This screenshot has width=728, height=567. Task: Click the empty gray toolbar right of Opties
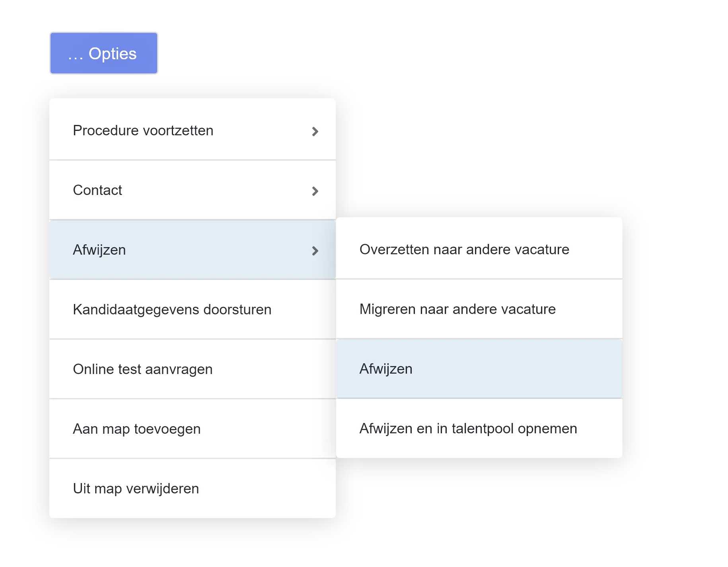(438, 54)
